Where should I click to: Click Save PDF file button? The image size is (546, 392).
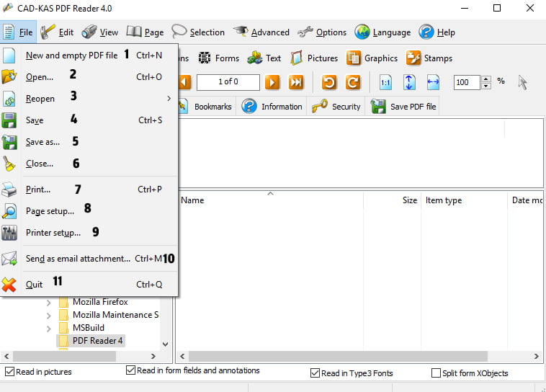(x=403, y=107)
